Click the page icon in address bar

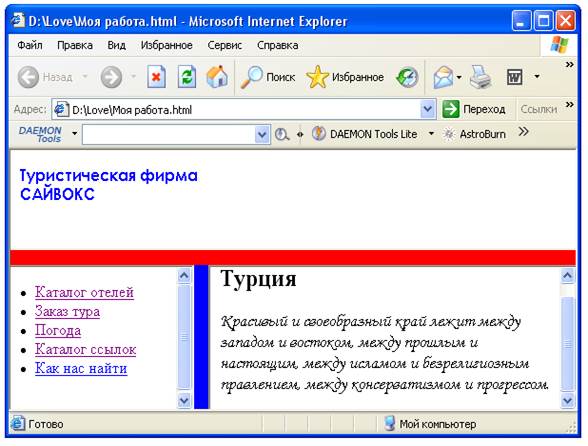click(x=61, y=110)
